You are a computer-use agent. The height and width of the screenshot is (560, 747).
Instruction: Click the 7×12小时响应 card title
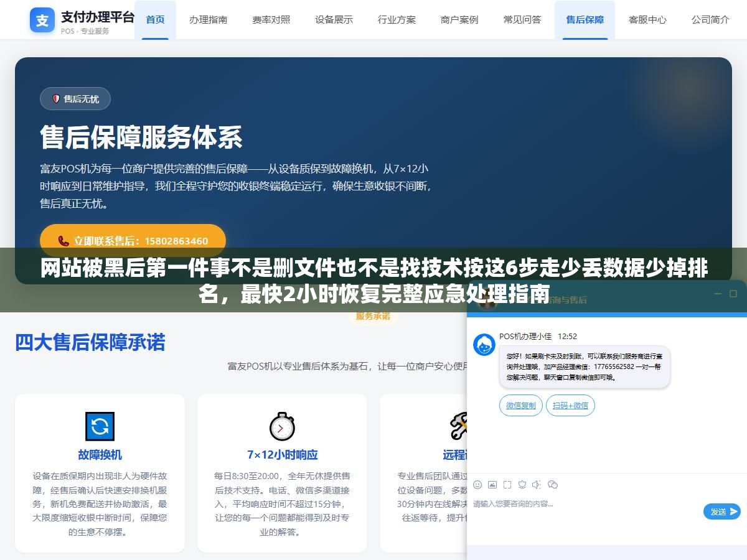282,455
